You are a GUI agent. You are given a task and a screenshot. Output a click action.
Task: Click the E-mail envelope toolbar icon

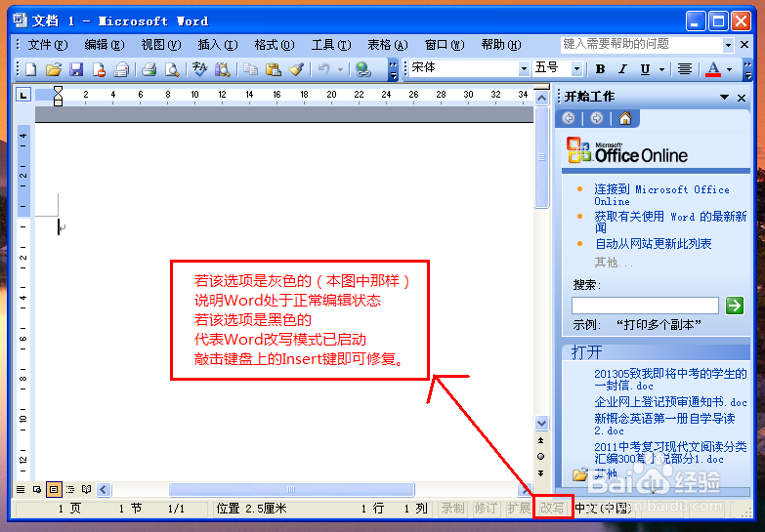click(121, 69)
